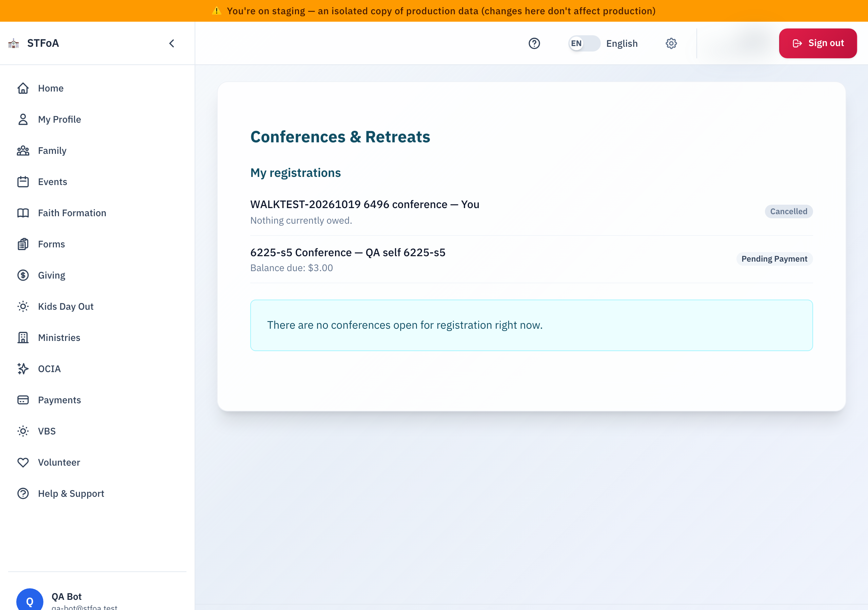The width and height of the screenshot is (868, 610).
Task: Open Help & Support menu item
Action: 97,494
